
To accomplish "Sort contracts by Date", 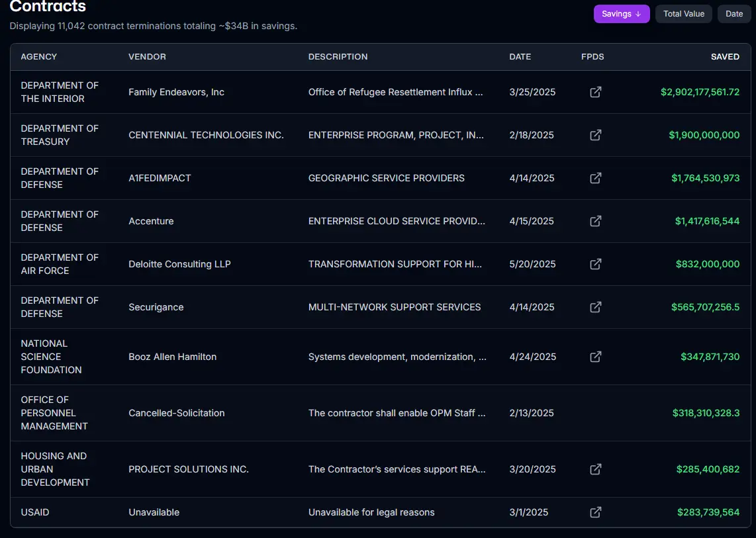I will (x=733, y=14).
